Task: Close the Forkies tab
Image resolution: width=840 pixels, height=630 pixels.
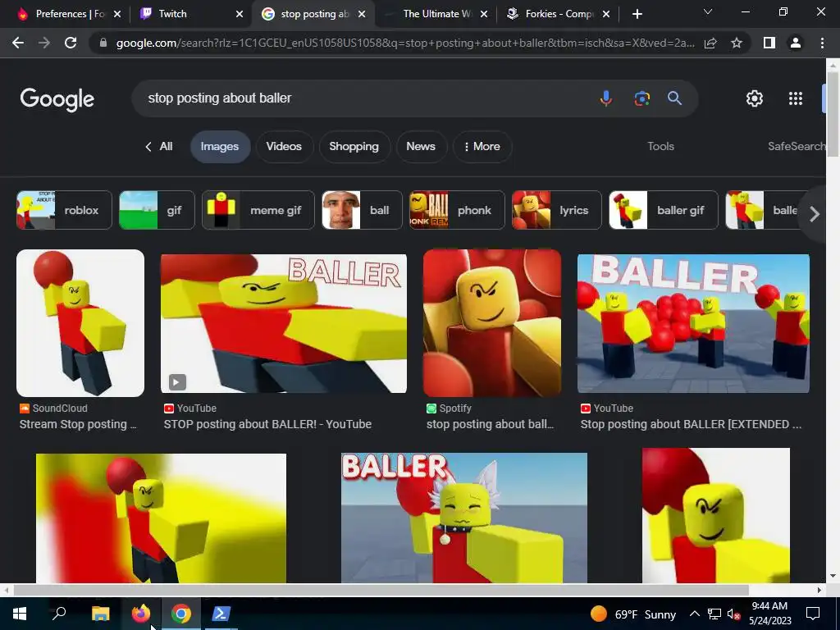Action: (x=606, y=14)
